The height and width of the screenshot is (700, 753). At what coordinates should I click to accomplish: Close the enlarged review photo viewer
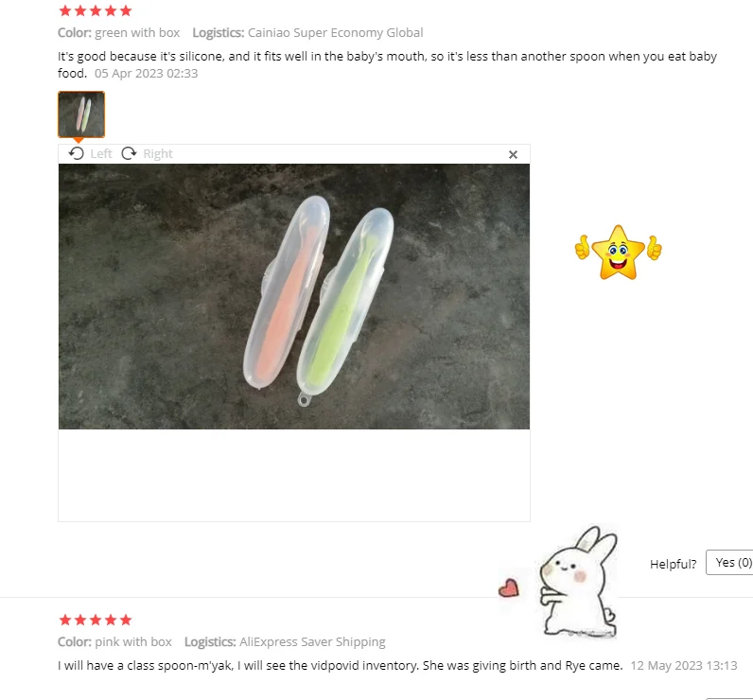click(x=513, y=154)
